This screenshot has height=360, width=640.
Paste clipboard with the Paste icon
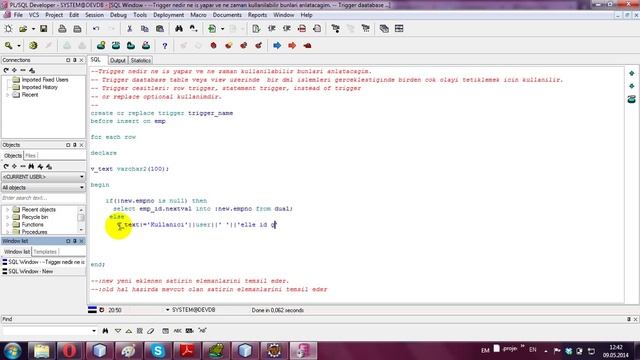(x=160, y=29)
